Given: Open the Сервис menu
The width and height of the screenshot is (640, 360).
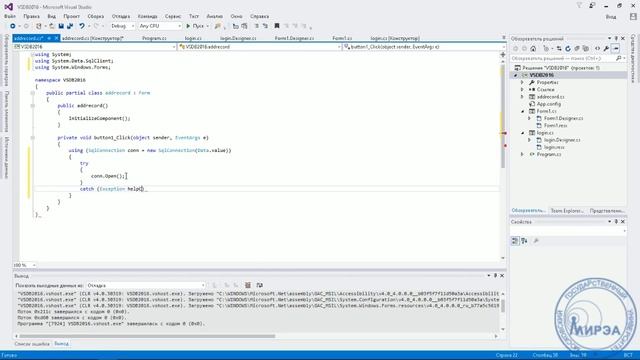Looking at the screenshot, I should coord(173,16).
